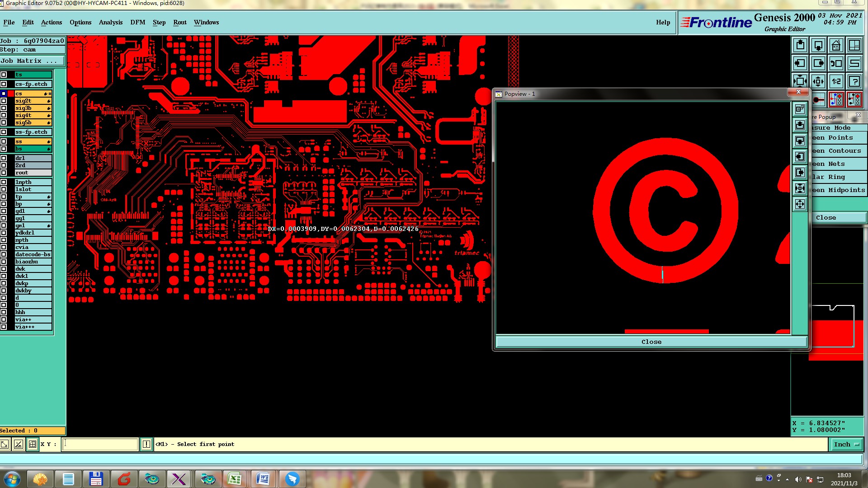Click the zoom in arrows icon
Image resolution: width=868 pixels, height=488 pixels.
(818, 81)
